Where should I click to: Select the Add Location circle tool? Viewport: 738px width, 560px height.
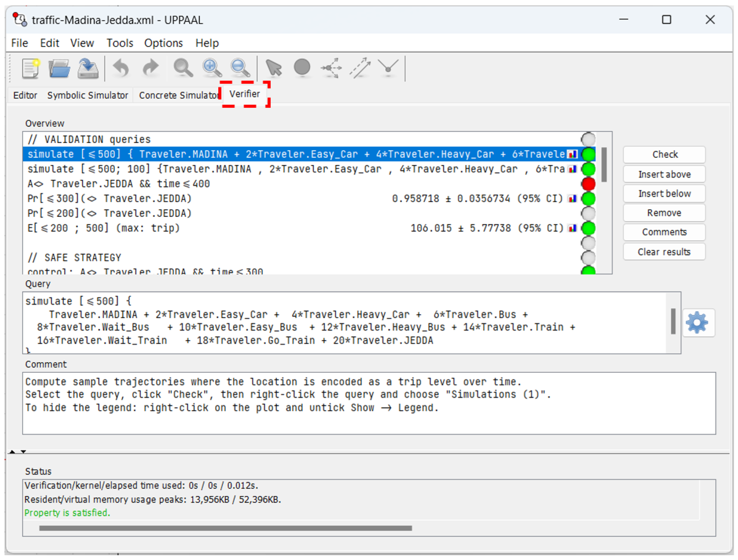click(302, 67)
